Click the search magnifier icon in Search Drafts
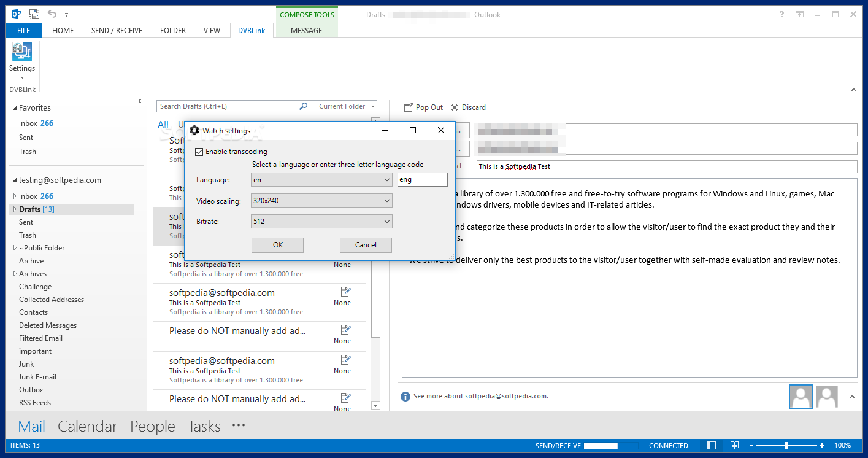The width and height of the screenshot is (868, 458). point(303,106)
